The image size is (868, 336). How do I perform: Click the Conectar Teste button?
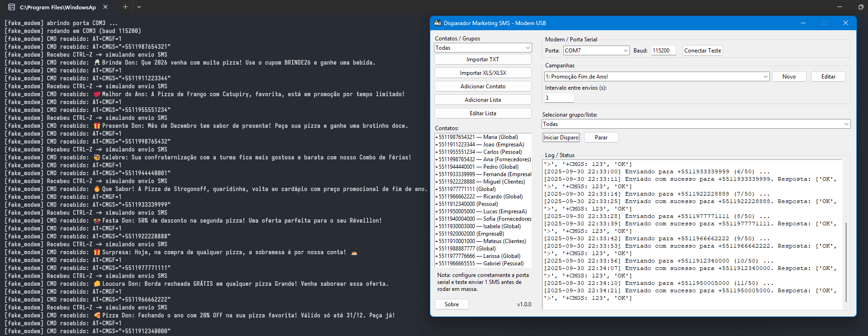[702, 51]
